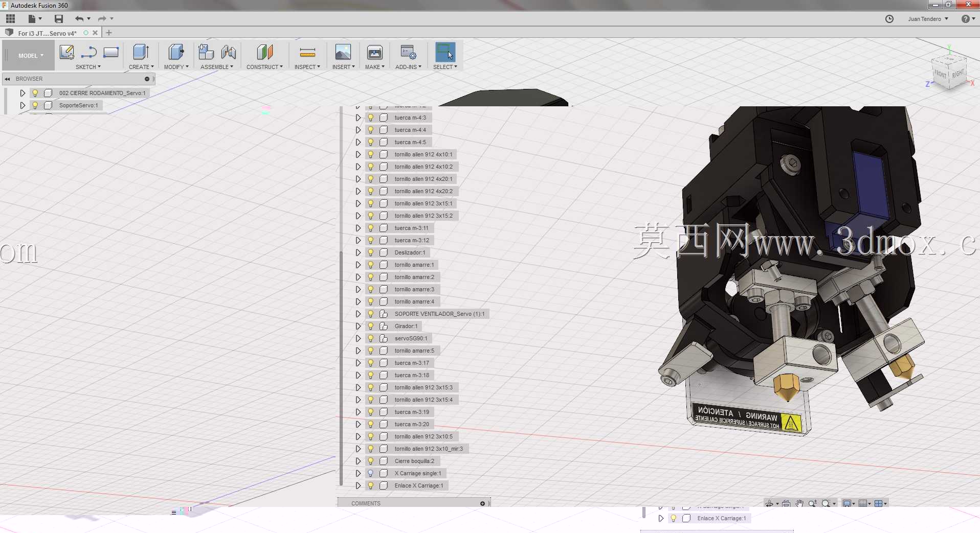Click the Extrude tool under Create
Screen dimensions: 980x533
point(141,52)
